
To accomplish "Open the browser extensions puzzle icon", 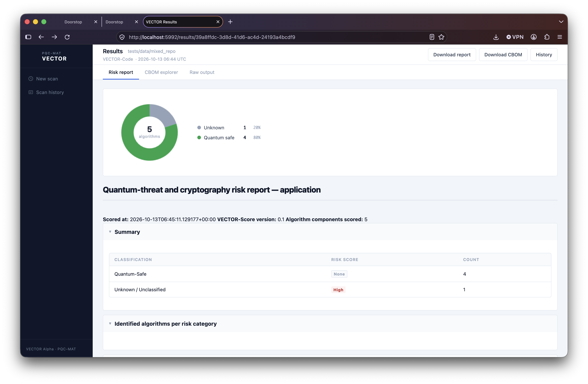I will tap(547, 37).
